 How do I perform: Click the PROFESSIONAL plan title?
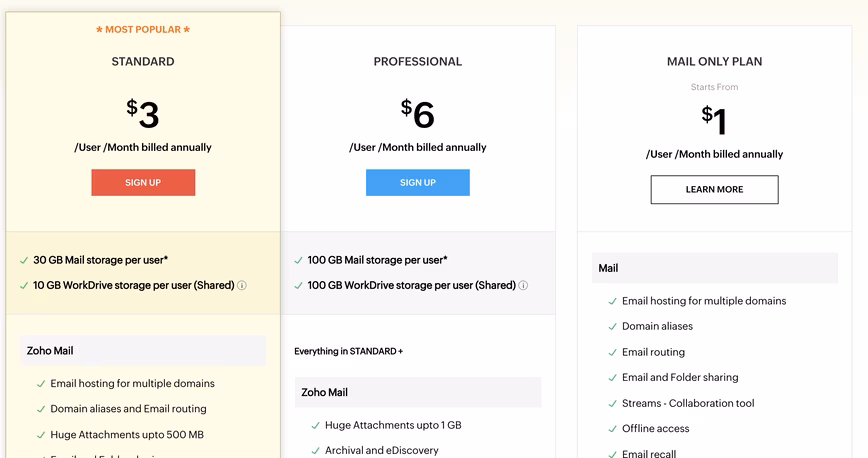pos(417,61)
